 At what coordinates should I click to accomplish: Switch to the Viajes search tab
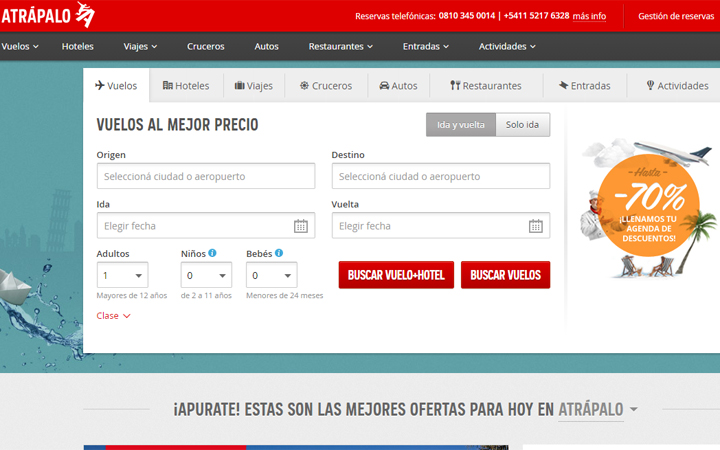(x=254, y=85)
